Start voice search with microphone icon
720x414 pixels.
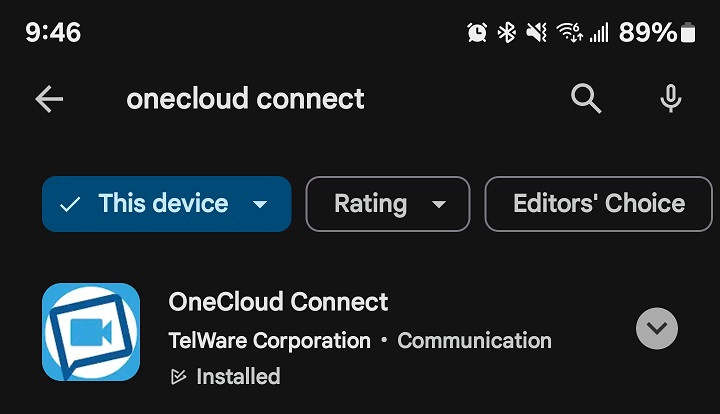click(x=670, y=98)
